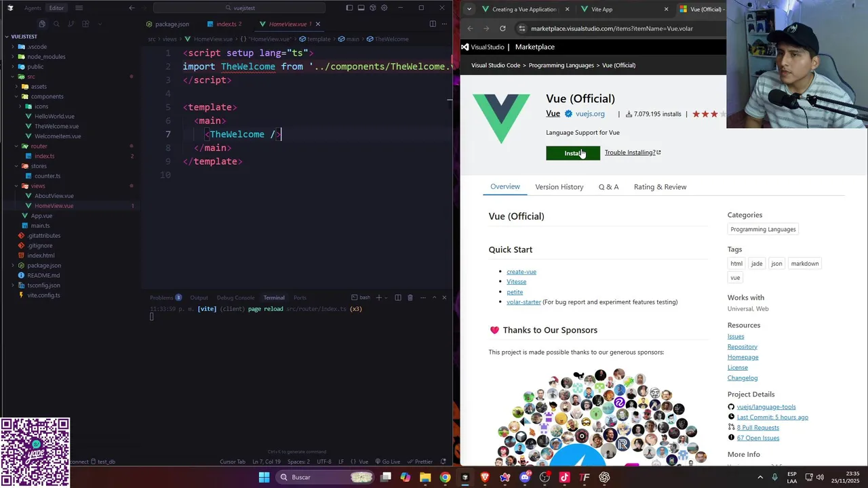Open the notifications bell in status bar
868x488 pixels.
(x=443, y=462)
